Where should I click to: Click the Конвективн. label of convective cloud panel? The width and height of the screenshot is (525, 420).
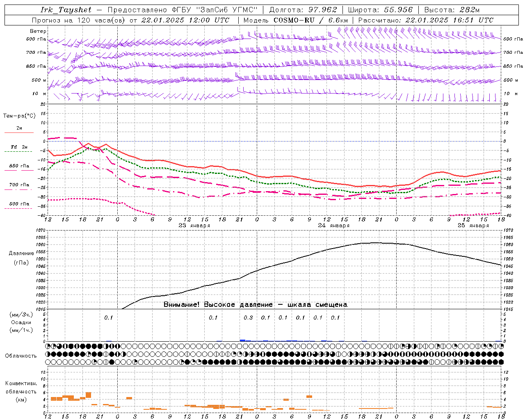[x=21, y=383]
